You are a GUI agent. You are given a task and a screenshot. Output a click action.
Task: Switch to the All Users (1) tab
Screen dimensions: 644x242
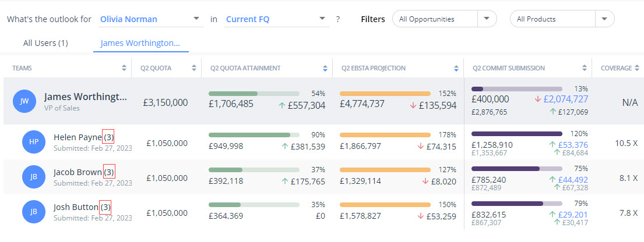[45, 43]
